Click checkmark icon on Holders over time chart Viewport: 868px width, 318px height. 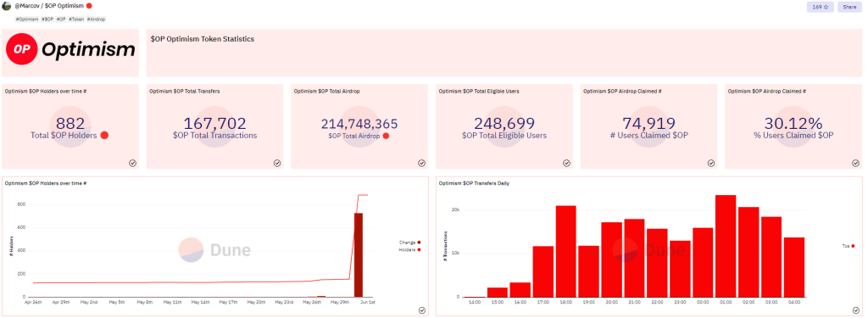422,310
